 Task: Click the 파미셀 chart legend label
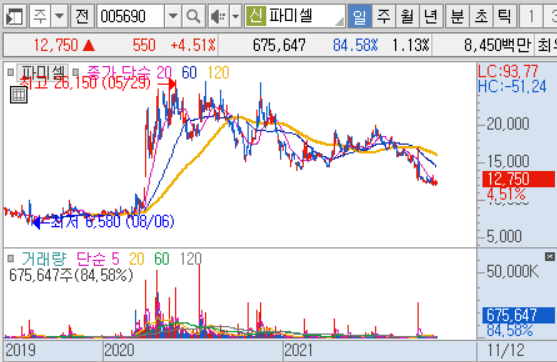click(42, 72)
